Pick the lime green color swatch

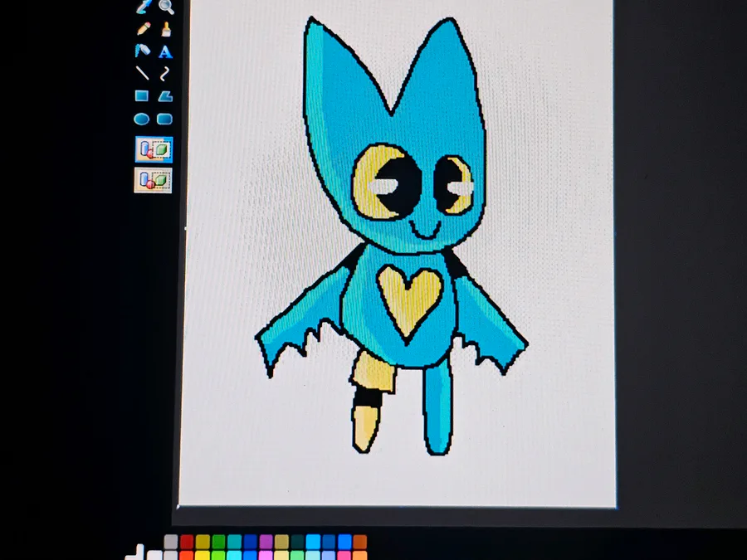click(218, 556)
